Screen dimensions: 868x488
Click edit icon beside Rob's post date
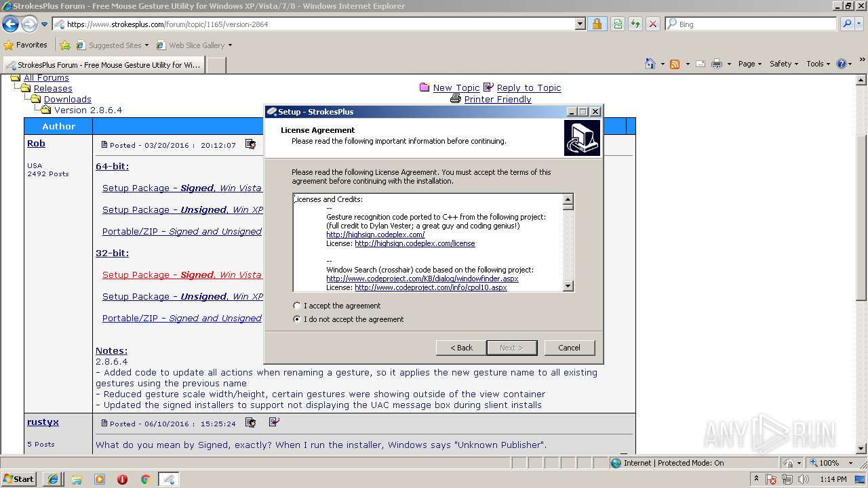(250, 144)
